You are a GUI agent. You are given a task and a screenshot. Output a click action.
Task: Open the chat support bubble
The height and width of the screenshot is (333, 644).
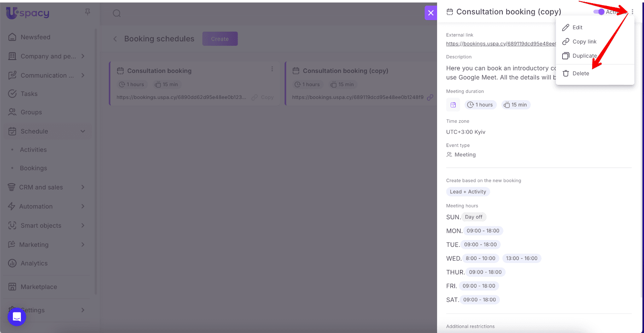click(x=17, y=317)
